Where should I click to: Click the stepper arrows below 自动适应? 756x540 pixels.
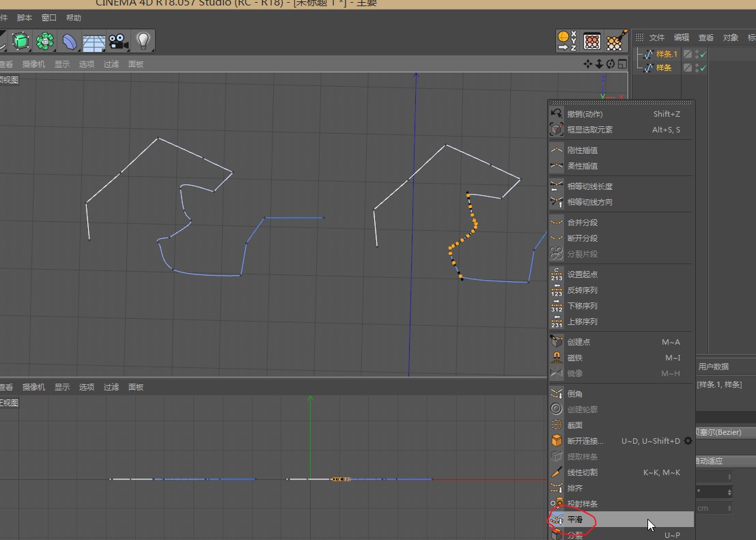tap(729, 477)
